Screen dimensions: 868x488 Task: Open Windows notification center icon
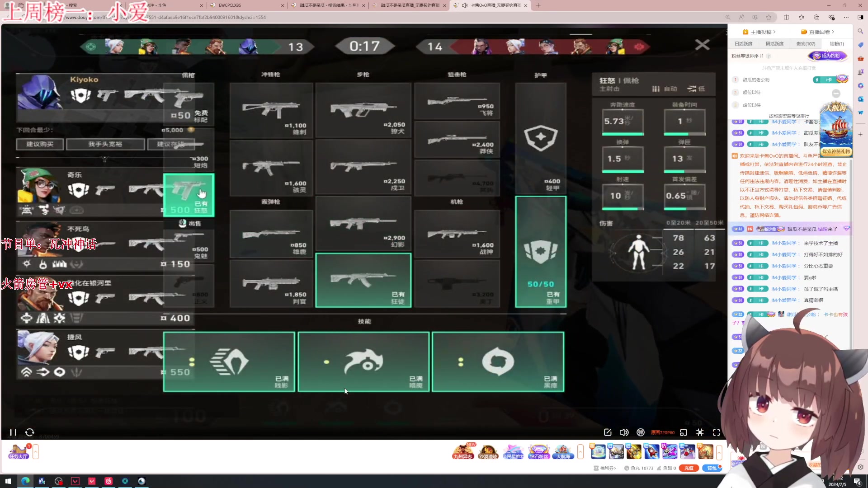click(x=857, y=481)
